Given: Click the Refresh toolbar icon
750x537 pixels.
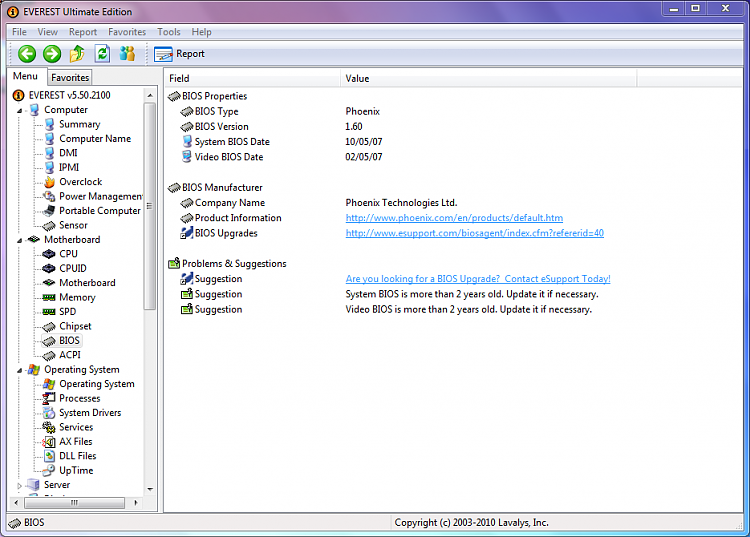Looking at the screenshot, I should 102,54.
